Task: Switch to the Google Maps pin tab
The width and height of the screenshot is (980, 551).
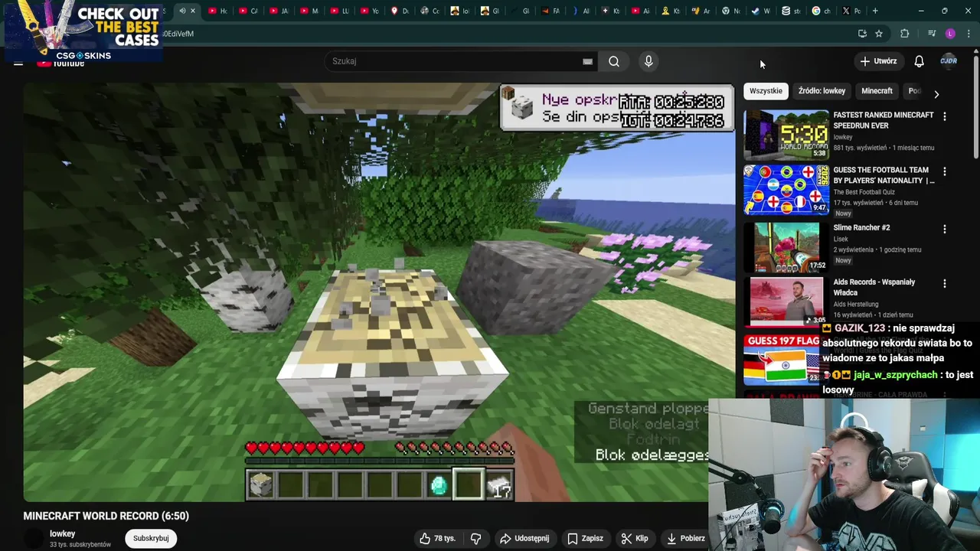Action: (400, 11)
